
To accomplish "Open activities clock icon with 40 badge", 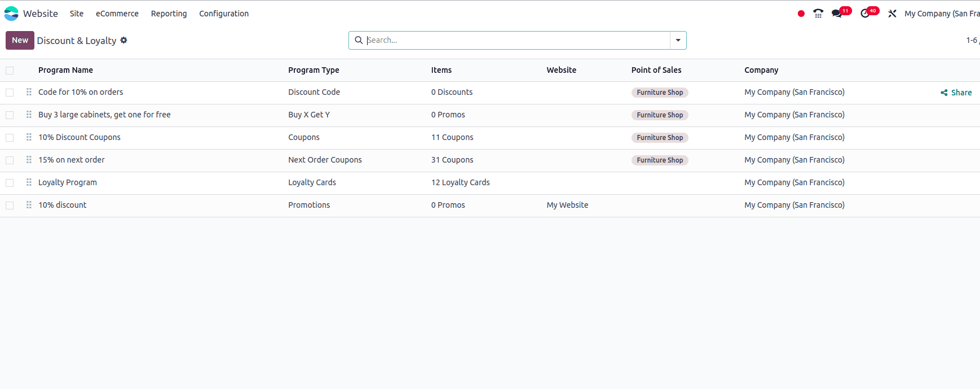I will point(865,14).
